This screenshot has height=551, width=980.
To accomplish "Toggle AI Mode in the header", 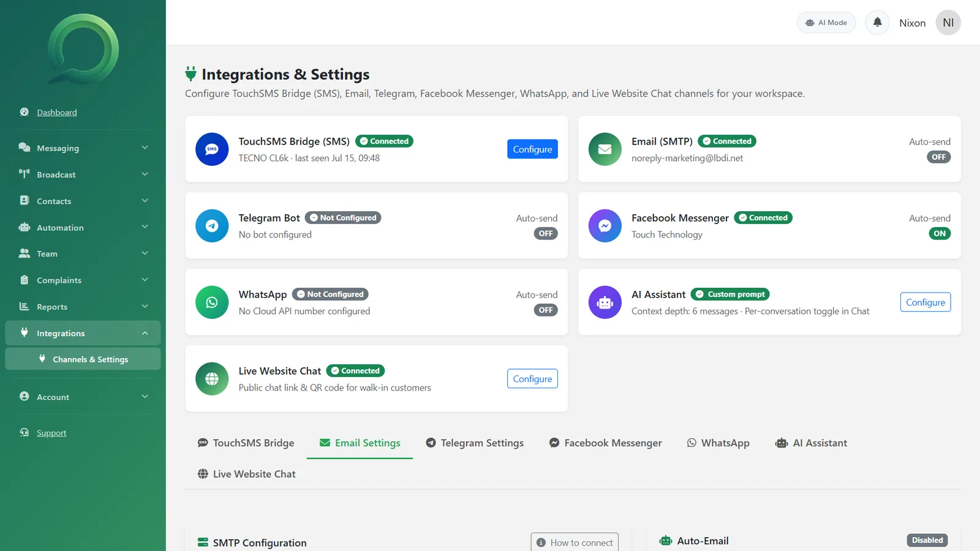I will [x=826, y=23].
